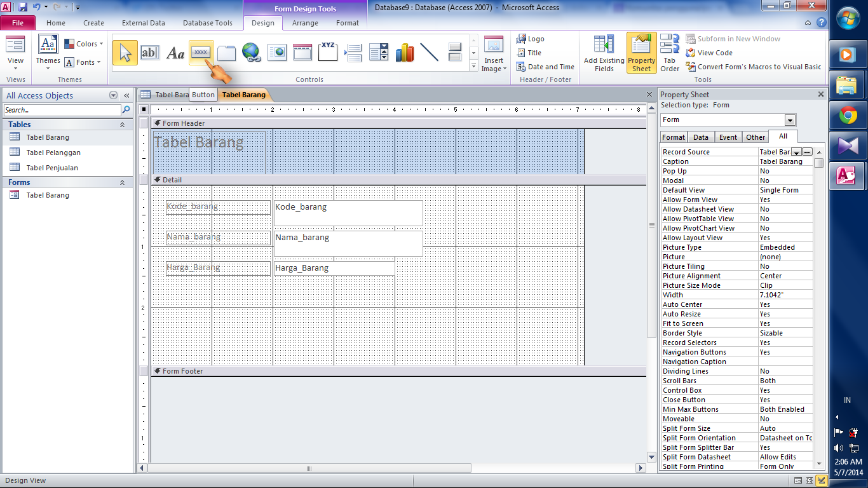Open Record Source dropdown arrow
868x488 pixels.
click(796, 152)
